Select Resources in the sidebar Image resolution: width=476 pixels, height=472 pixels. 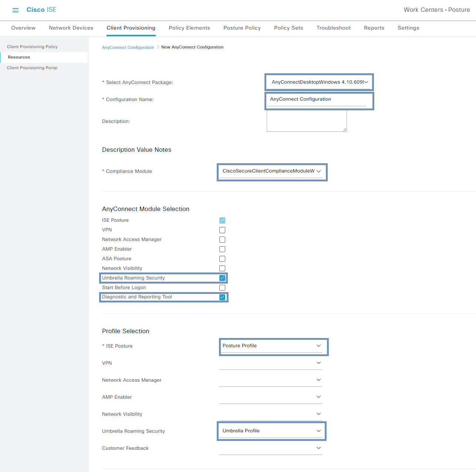coord(44,57)
